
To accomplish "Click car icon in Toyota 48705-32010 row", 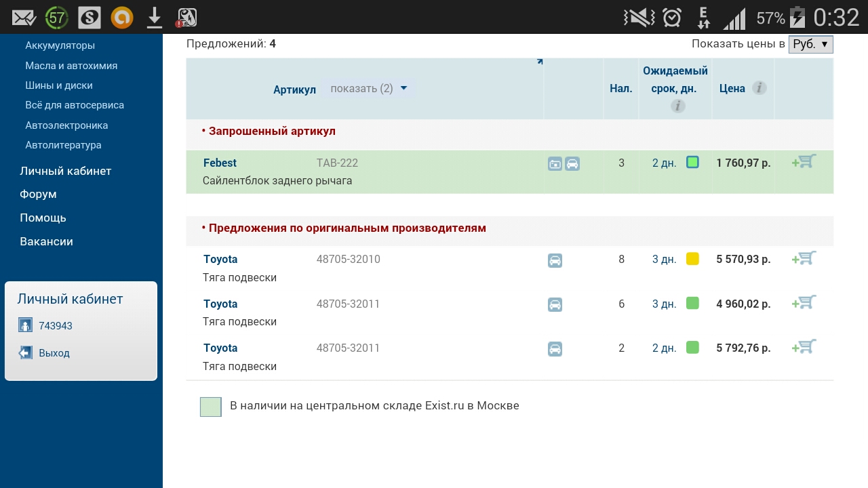I will click(x=555, y=260).
